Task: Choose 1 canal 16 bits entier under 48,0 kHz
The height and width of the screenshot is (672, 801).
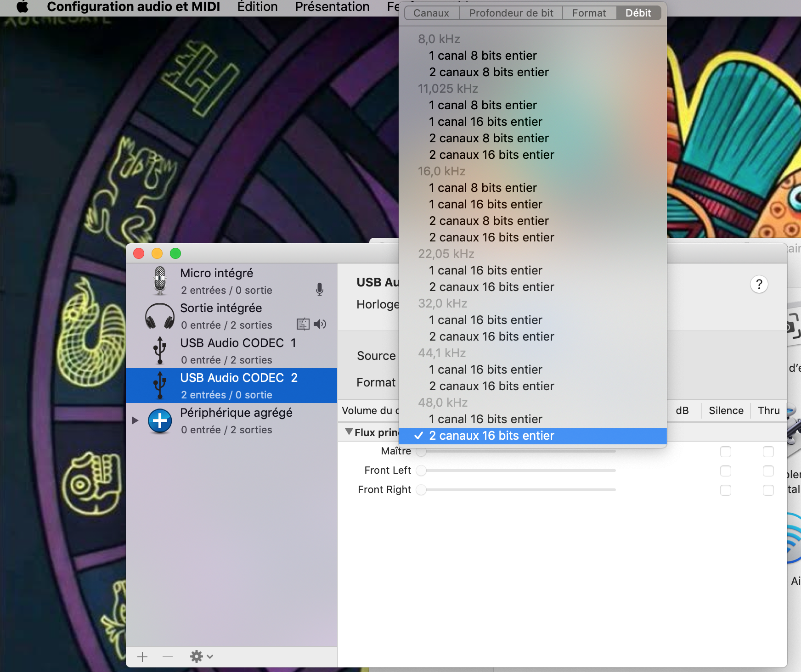Action: click(x=533, y=419)
